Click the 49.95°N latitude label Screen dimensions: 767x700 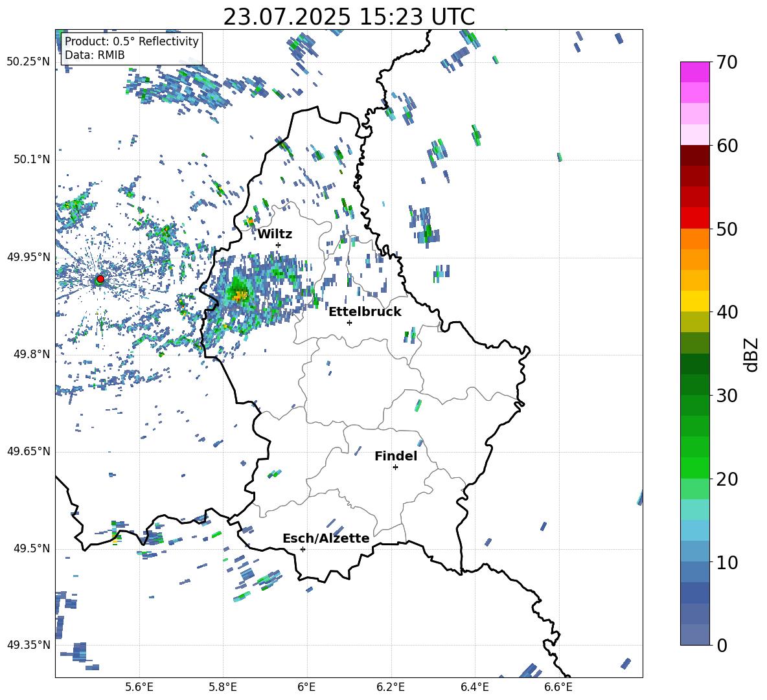click(x=29, y=256)
